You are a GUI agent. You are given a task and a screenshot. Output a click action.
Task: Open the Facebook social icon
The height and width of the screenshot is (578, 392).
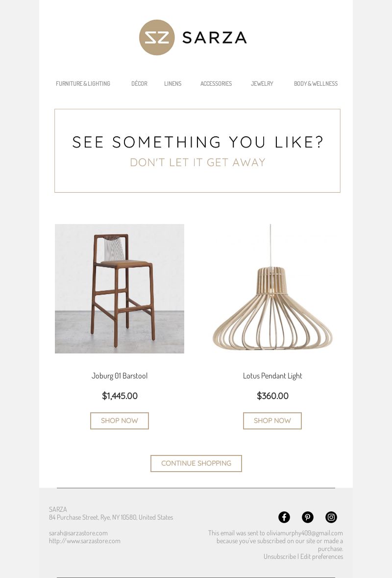point(284,517)
